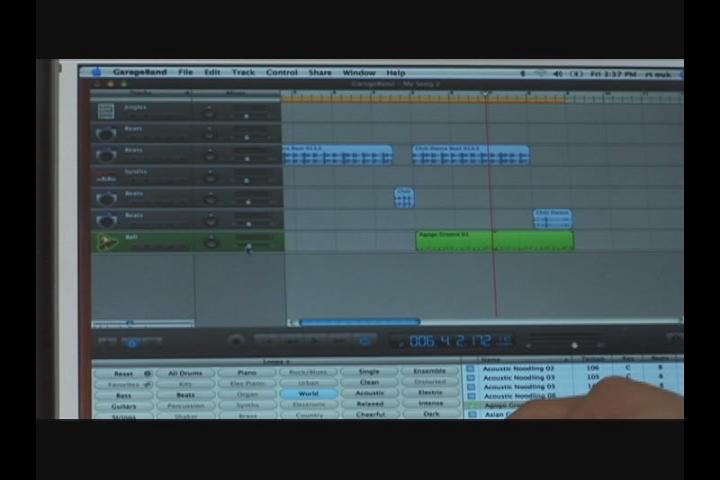Select the Percussion keyword button

(x=186, y=406)
